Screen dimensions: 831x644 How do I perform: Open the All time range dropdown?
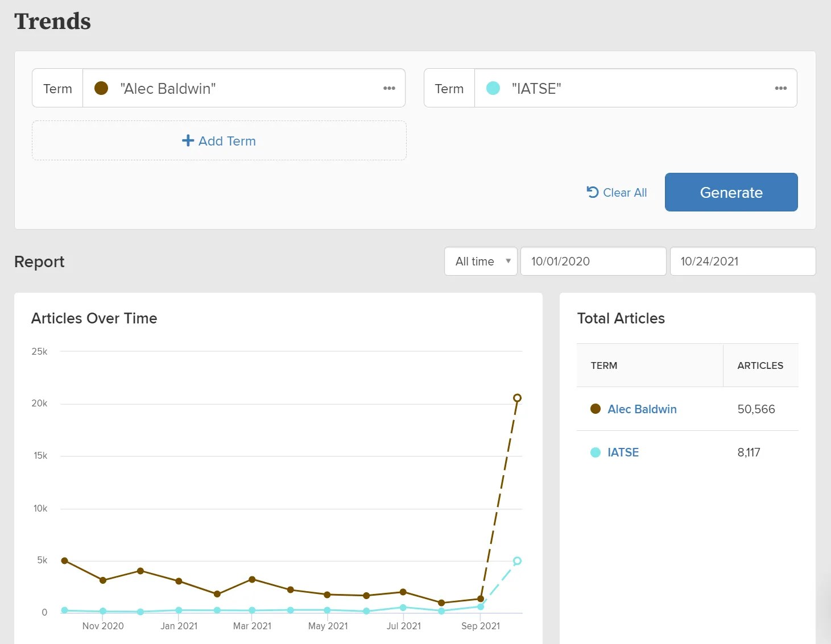(x=481, y=261)
